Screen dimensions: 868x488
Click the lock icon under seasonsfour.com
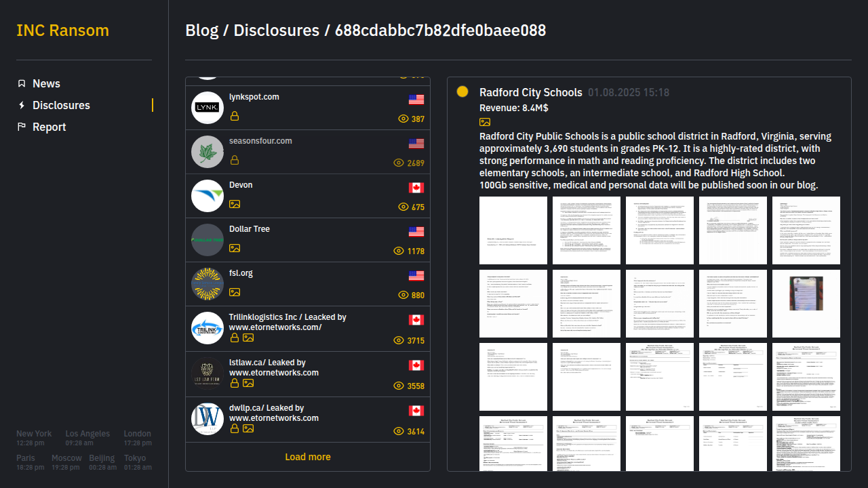click(x=235, y=161)
